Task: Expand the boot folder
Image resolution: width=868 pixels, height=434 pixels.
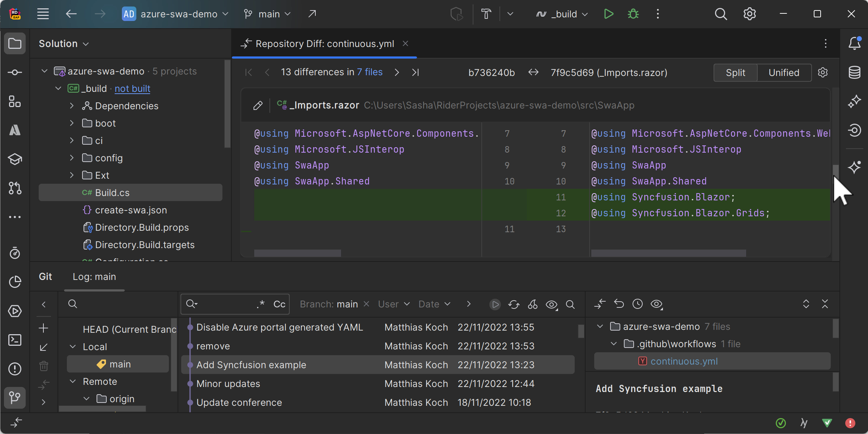Action: (72, 123)
